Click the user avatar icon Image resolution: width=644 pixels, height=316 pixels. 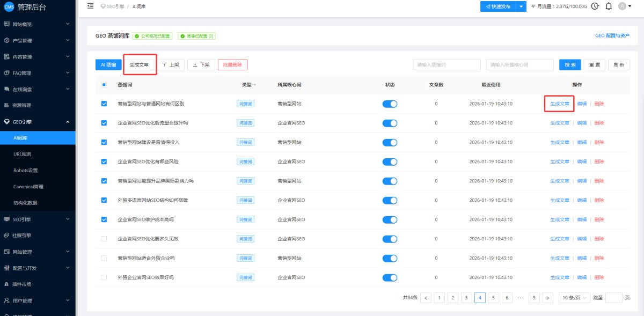tap(623, 6)
